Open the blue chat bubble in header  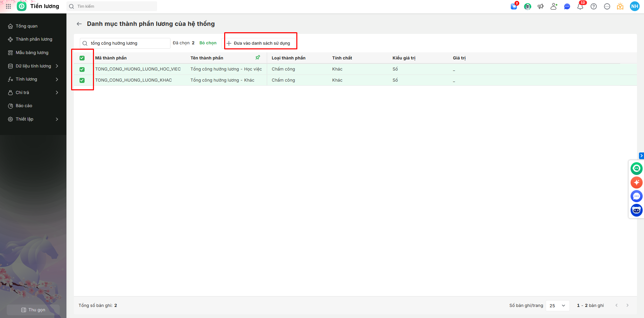point(567,6)
